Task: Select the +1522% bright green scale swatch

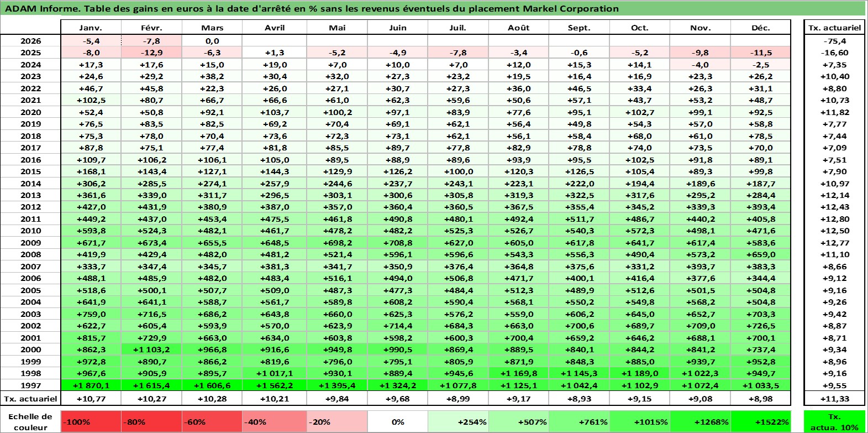Action: point(760,422)
